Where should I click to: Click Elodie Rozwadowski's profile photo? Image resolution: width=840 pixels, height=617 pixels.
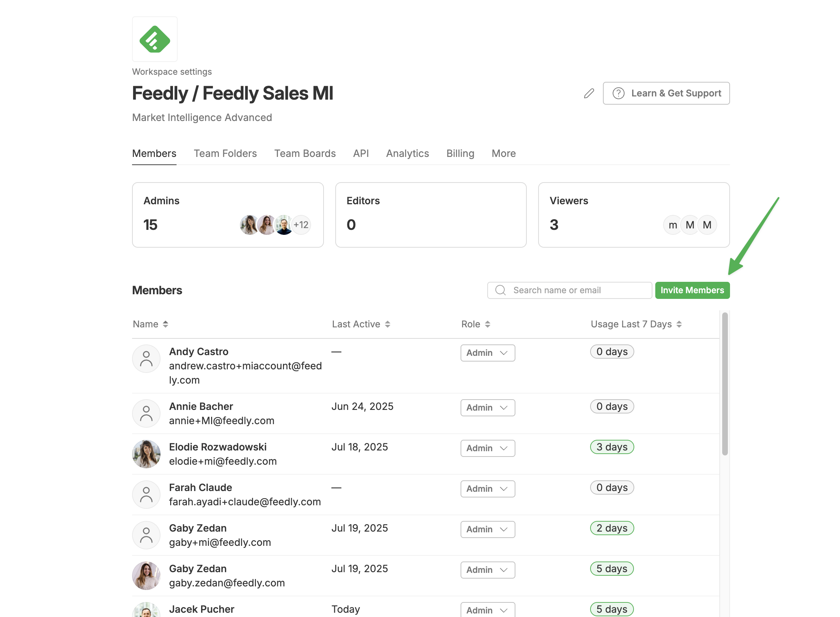[146, 454]
